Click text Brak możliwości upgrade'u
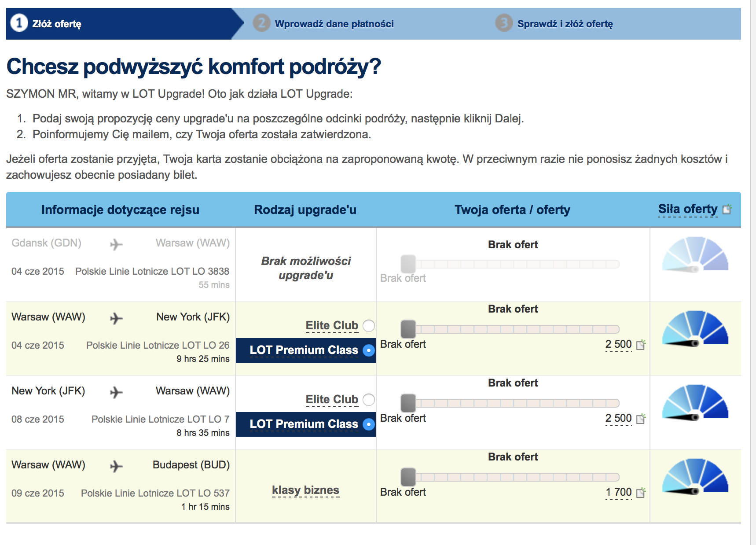756x545 pixels. [x=306, y=268]
